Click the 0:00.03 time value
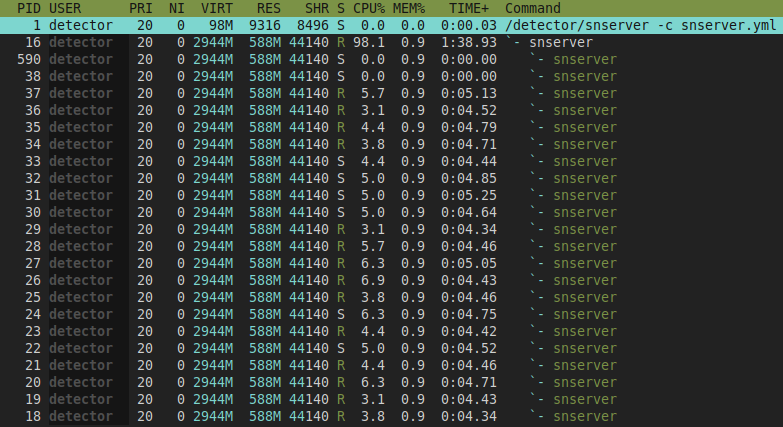 (468, 25)
